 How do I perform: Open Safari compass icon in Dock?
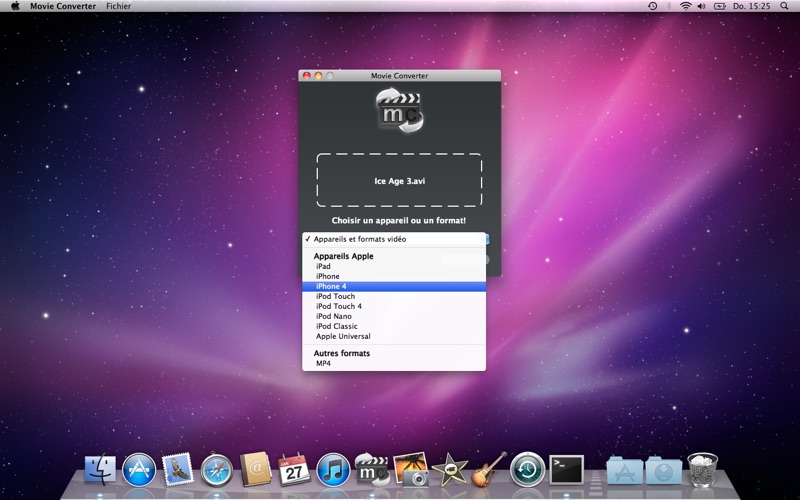(216, 470)
